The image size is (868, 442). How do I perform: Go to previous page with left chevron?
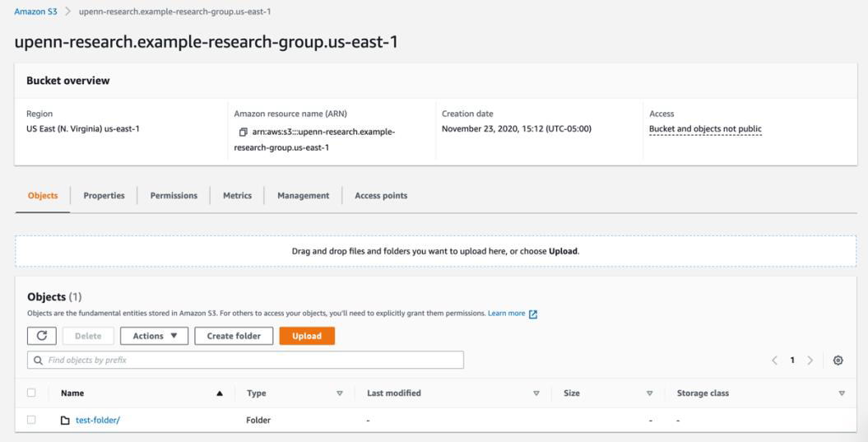tap(774, 360)
